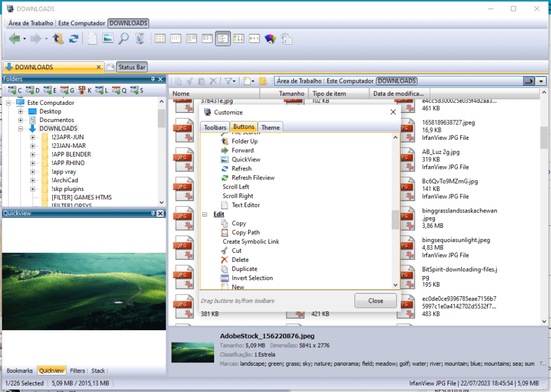551x392 pixels.
Task: Open the colorful theme swatch icon
Action: click(271, 38)
